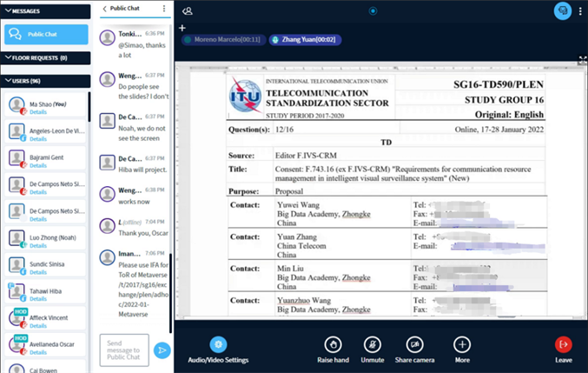The height and width of the screenshot is (373, 588).
Task: Click the Raise hand icon
Action: click(x=333, y=344)
